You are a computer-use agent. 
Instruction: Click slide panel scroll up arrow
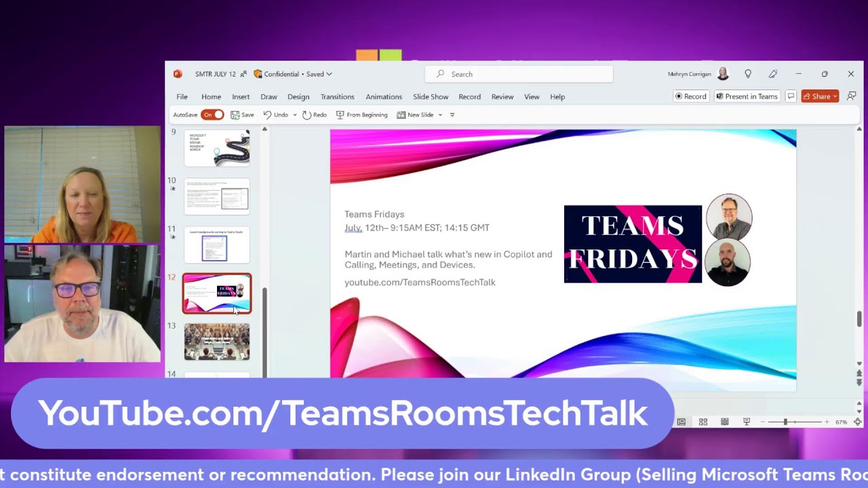tap(264, 129)
